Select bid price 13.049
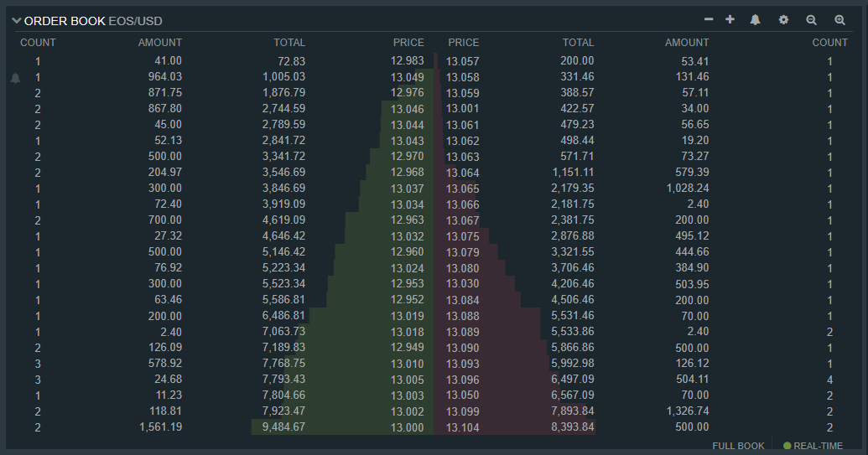Screen dimensions: 868x455 point(408,77)
